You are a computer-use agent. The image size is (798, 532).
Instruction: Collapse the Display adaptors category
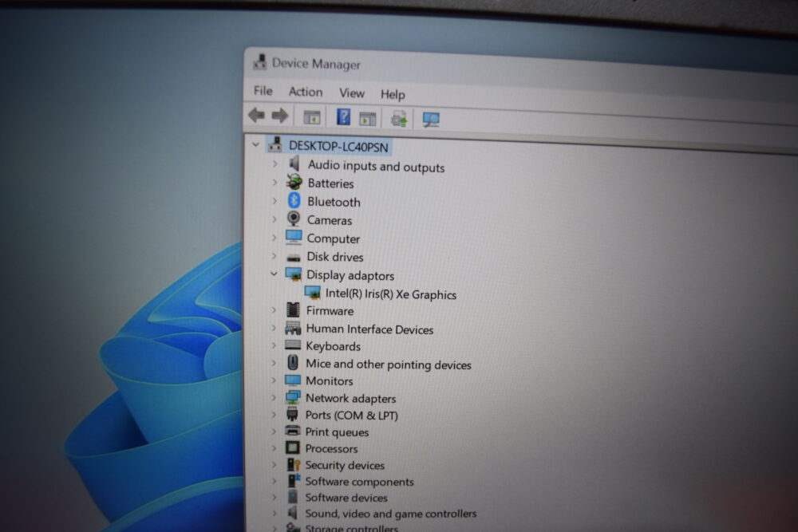[x=274, y=274]
